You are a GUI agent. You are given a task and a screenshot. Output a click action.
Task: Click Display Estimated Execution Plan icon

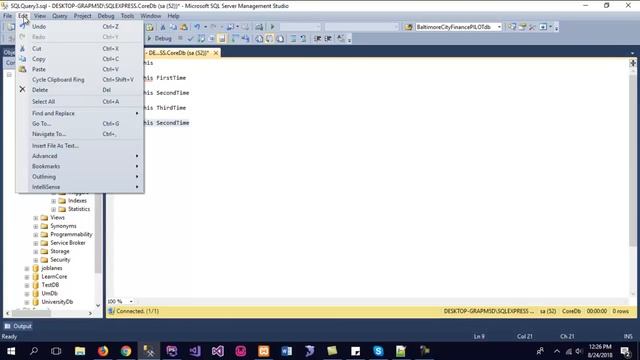[x=201, y=38]
